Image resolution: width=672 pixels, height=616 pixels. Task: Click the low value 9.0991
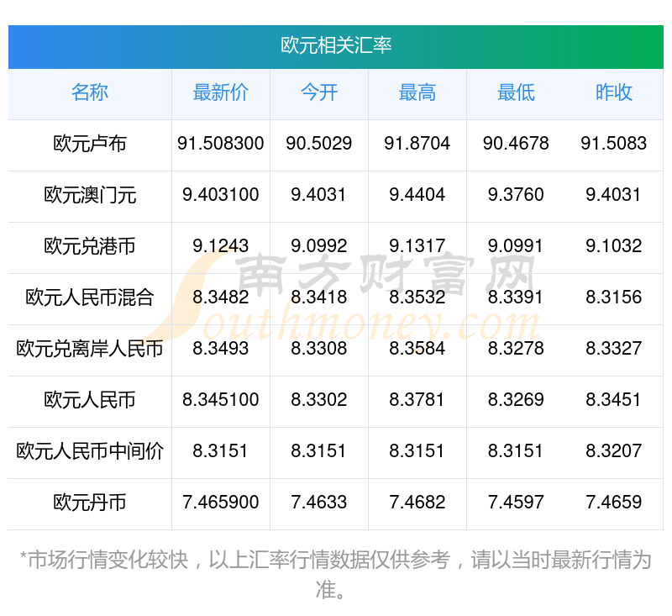[x=516, y=245]
